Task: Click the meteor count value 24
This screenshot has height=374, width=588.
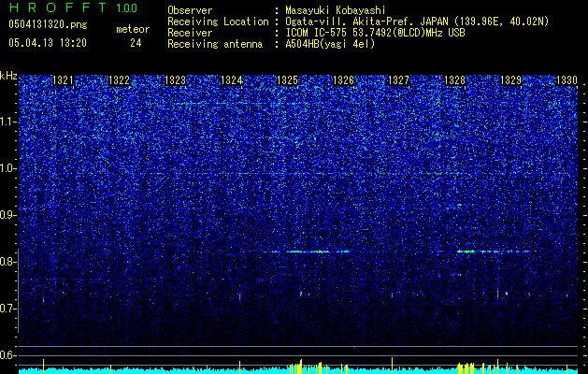Action: (136, 43)
